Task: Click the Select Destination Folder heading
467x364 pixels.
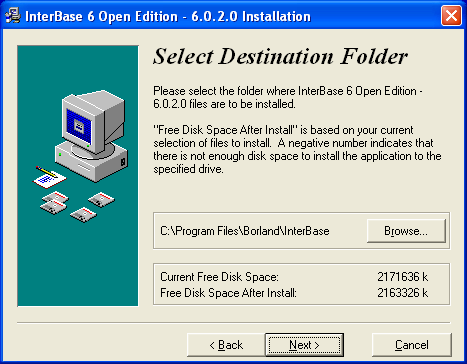Action: (280, 56)
